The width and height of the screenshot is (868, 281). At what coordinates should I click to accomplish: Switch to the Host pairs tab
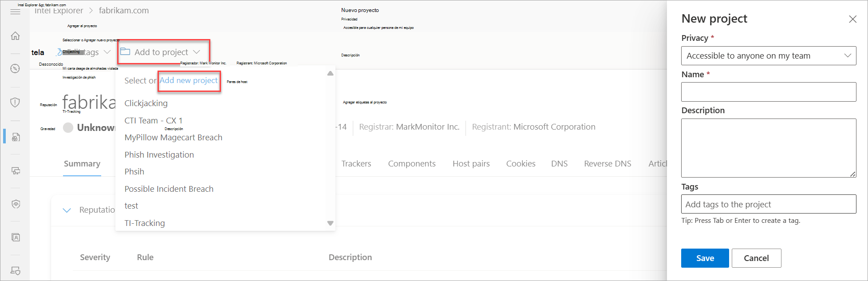pos(471,164)
